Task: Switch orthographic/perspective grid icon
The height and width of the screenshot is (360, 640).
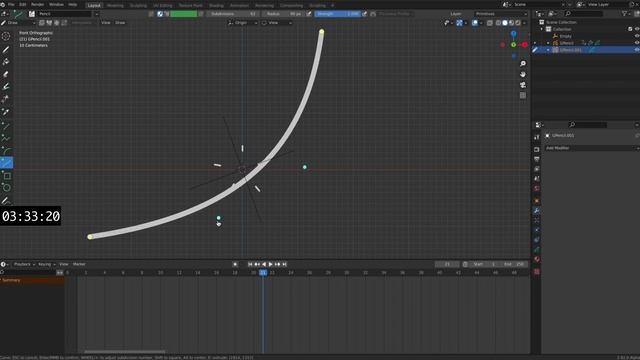Action: click(x=523, y=96)
